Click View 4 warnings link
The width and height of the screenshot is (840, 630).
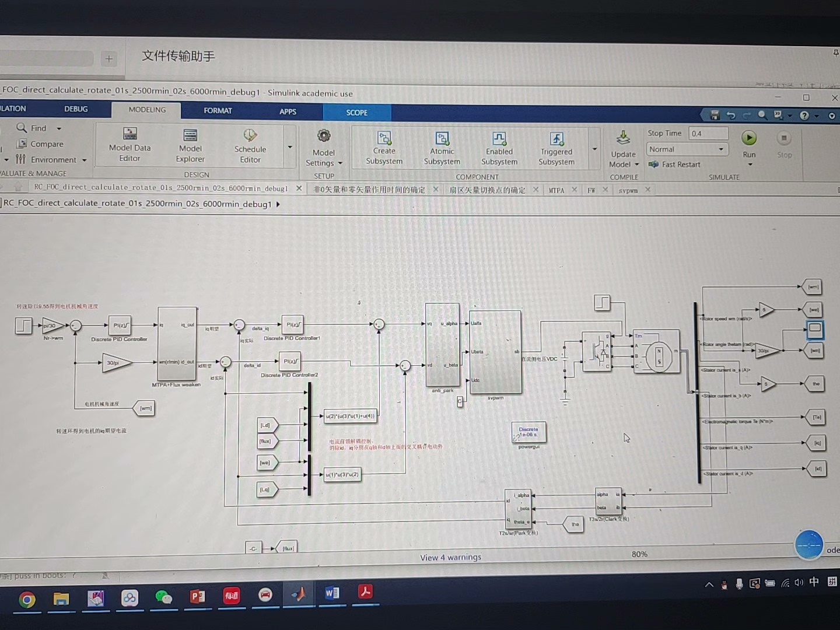pyautogui.click(x=451, y=557)
